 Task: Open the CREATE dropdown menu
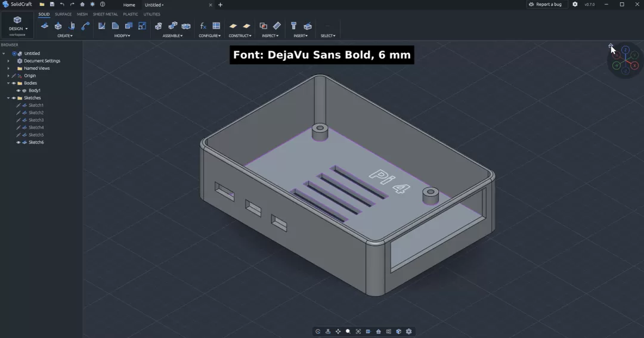click(65, 36)
